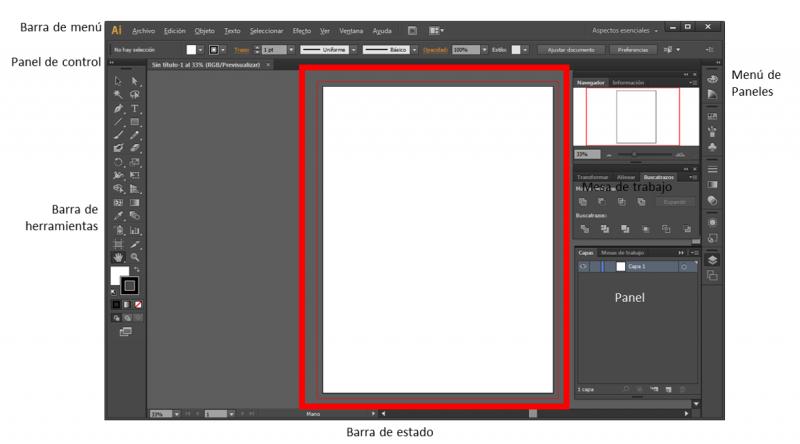Switch to the Información panel tab
Screen dimensions: 800x444
628,82
